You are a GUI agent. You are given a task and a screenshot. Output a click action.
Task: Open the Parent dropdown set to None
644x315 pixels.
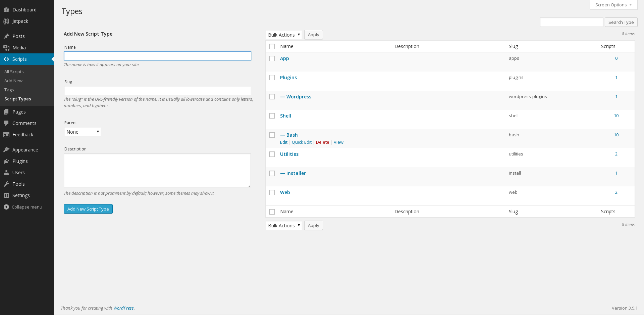tap(83, 132)
